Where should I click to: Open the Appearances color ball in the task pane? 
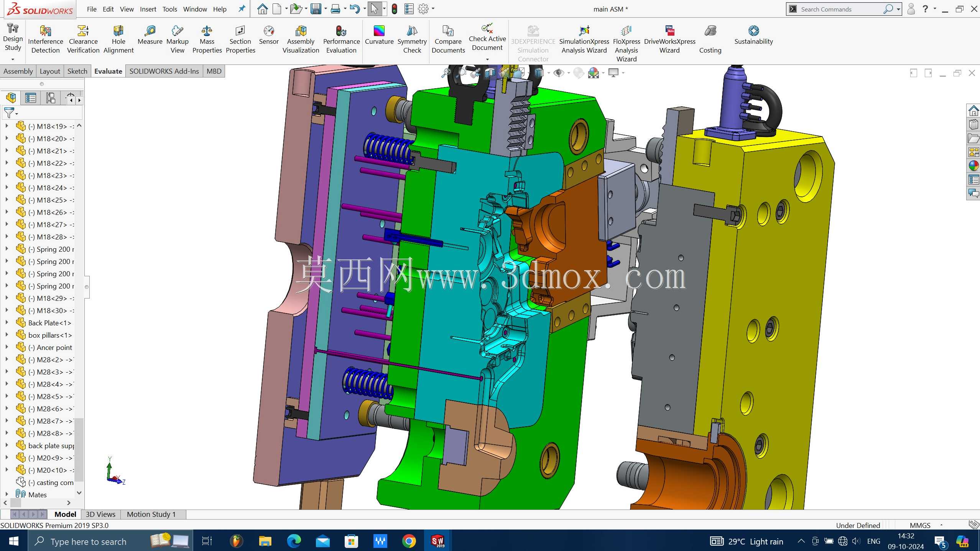pyautogui.click(x=973, y=166)
